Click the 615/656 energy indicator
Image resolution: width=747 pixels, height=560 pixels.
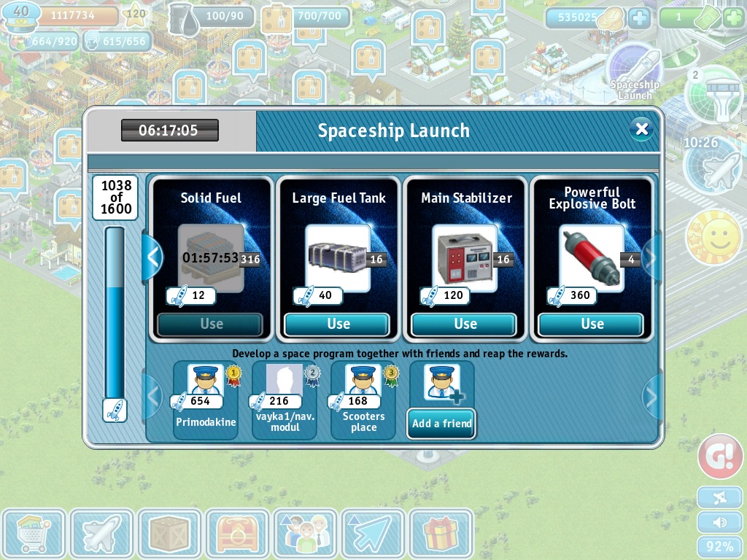click(117, 42)
